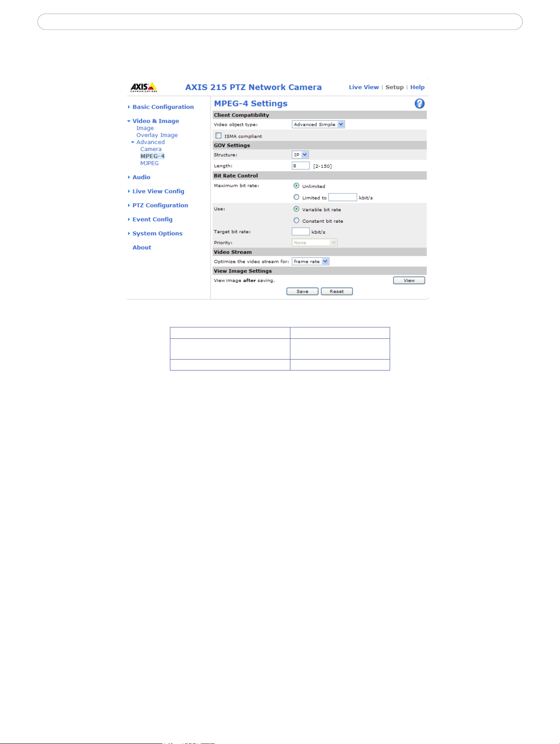This screenshot has height=744, width=560.
Task: Select Unlimited maximum bit rate
Action: click(x=296, y=186)
